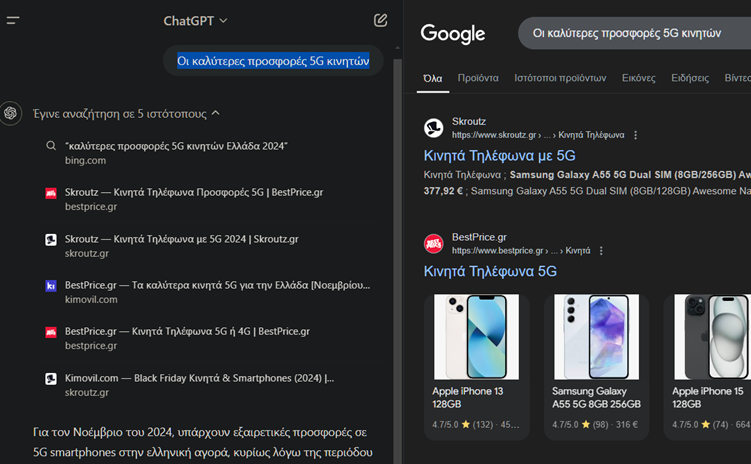Image resolution: width=751 pixels, height=464 pixels.
Task: Click the bestprice.gr result URL breadcrumb
Action: (521, 251)
